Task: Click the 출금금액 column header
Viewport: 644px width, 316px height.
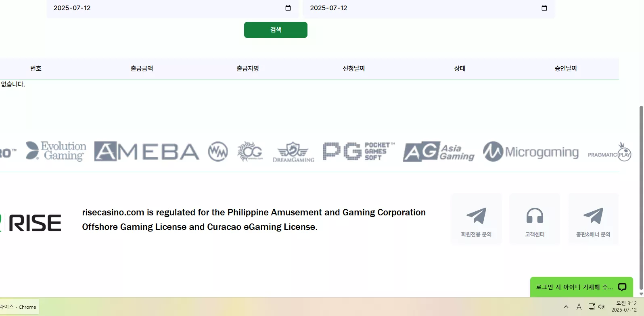Action: coord(142,69)
